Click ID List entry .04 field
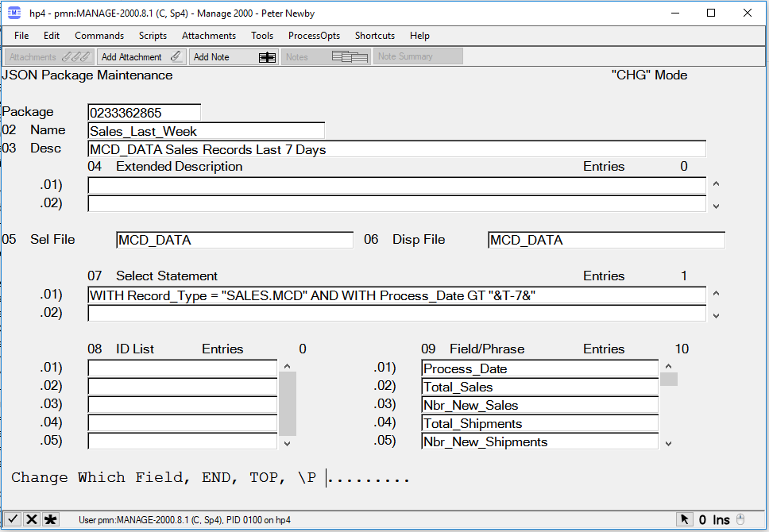The width and height of the screenshot is (769, 532). tap(183, 422)
